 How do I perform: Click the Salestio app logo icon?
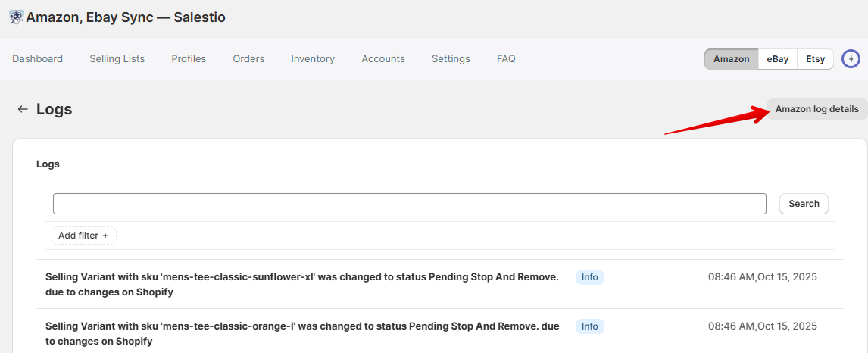tap(16, 17)
